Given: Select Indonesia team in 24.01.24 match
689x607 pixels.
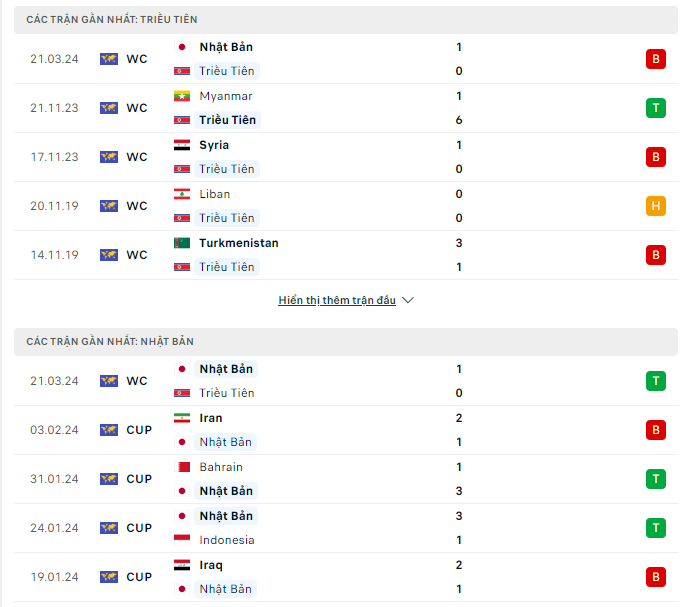Looking at the screenshot, I should (227, 540).
